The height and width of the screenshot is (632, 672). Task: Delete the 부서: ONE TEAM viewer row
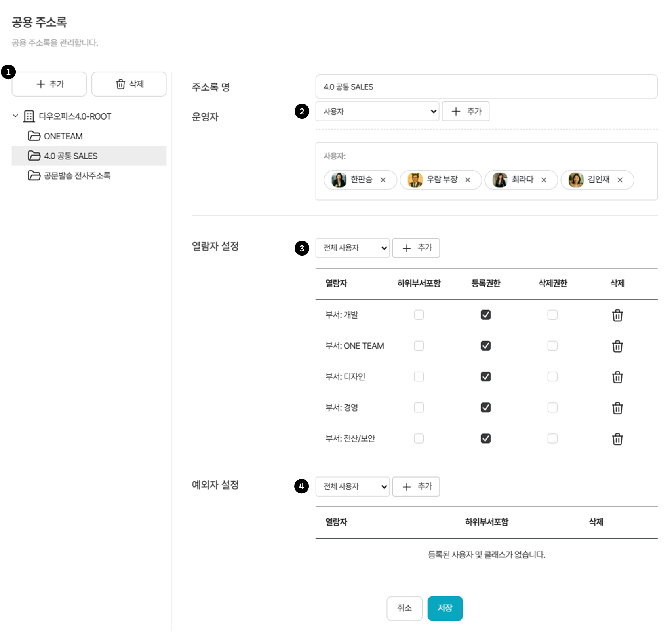click(x=617, y=346)
